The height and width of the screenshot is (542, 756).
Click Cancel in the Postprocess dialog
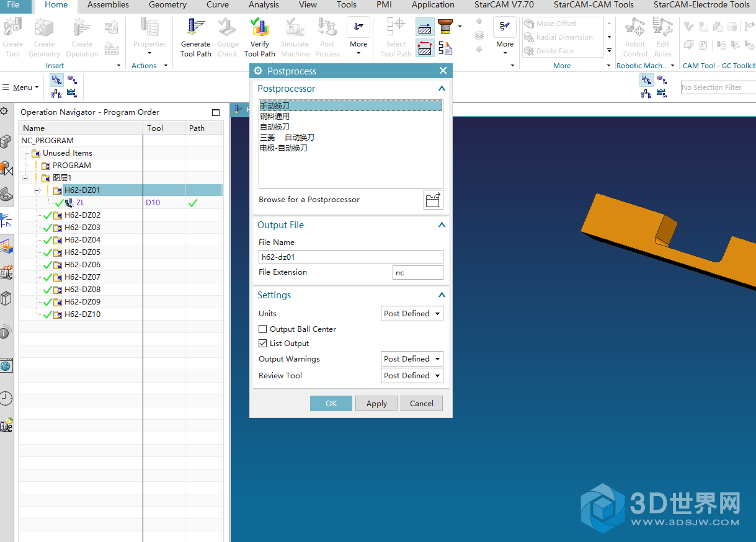coord(422,403)
